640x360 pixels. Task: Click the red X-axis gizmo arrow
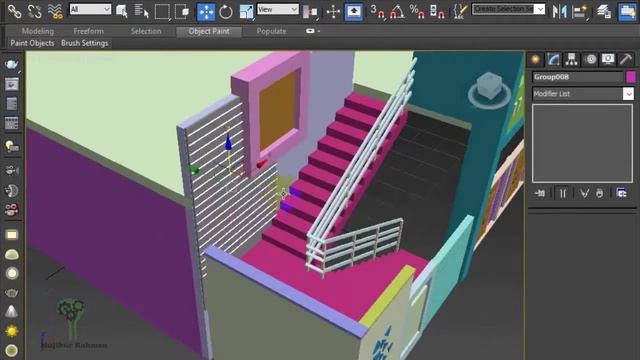[262, 164]
